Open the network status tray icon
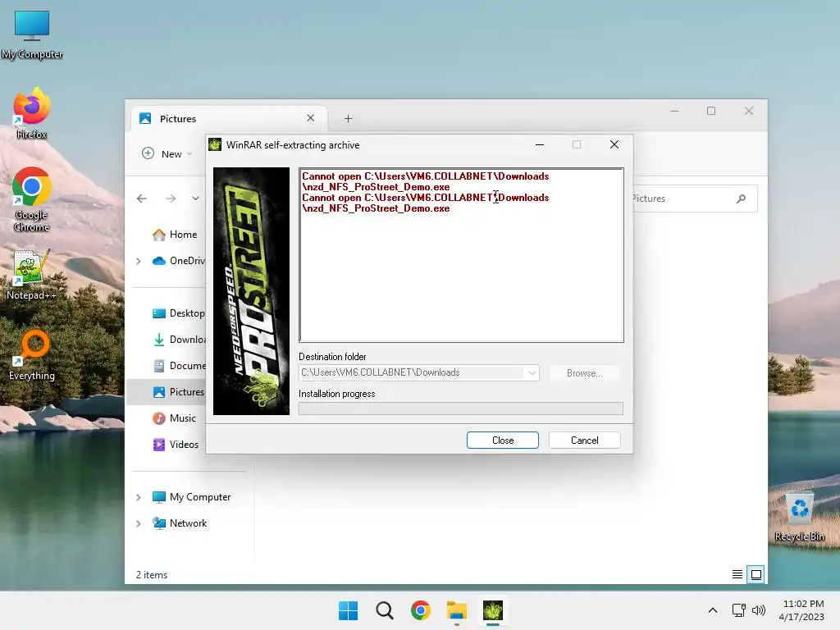Viewport: 840px width, 630px height. [x=739, y=610]
